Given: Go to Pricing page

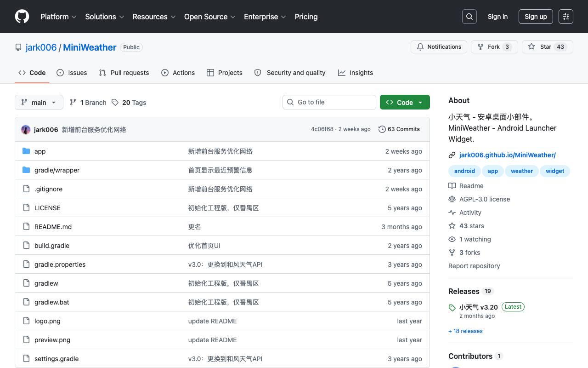Looking at the screenshot, I should [x=306, y=17].
